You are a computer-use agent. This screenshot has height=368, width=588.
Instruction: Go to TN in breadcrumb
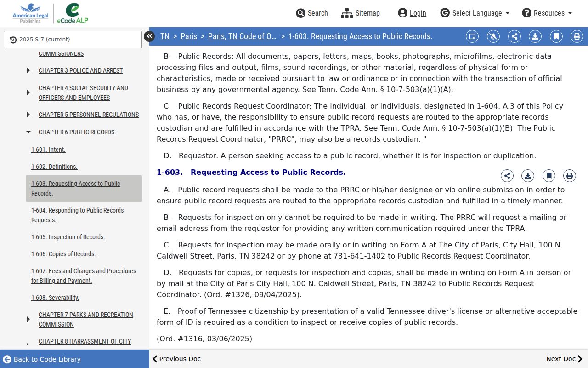(165, 36)
